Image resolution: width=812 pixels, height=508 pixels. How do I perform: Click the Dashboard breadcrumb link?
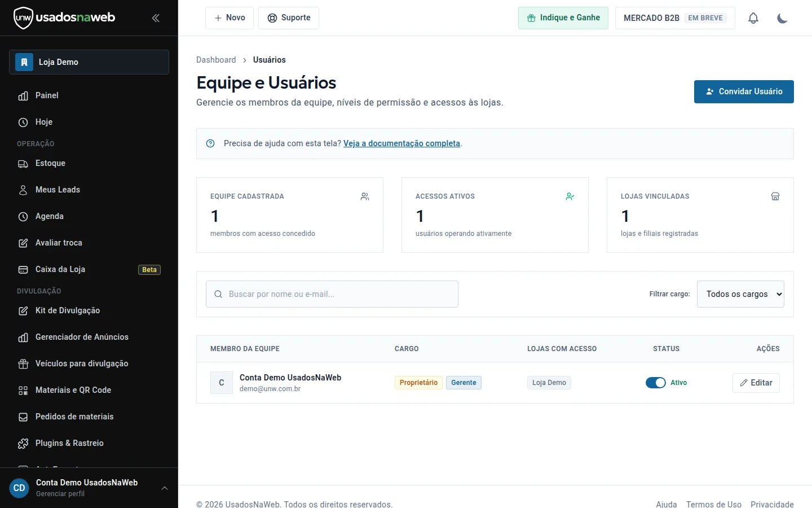pyautogui.click(x=216, y=60)
